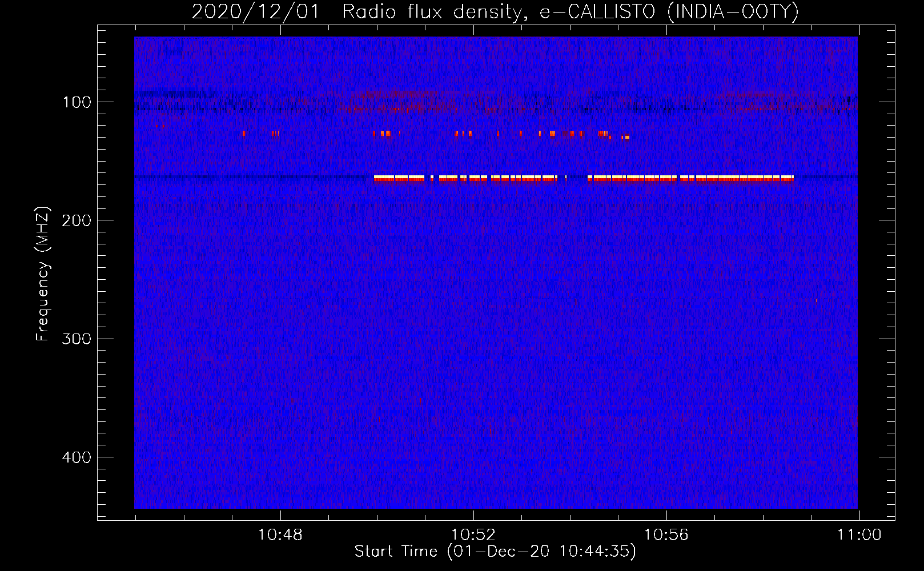Click the "11:00" time tick label
924x571 pixels.
pos(859,535)
